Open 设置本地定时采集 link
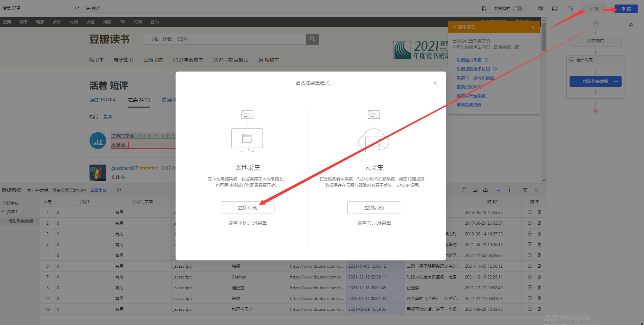The image size is (644, 325). (247, 223)
